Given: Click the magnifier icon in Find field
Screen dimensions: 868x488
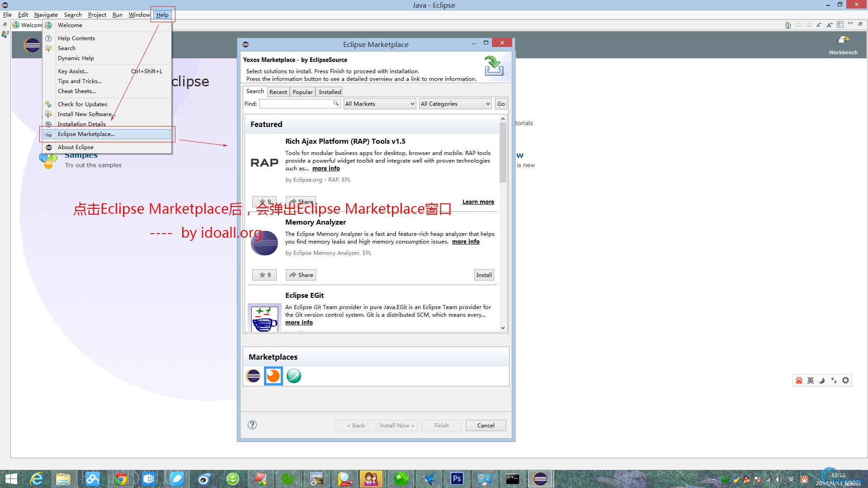Looking at the screenshot, I should 336,103.
